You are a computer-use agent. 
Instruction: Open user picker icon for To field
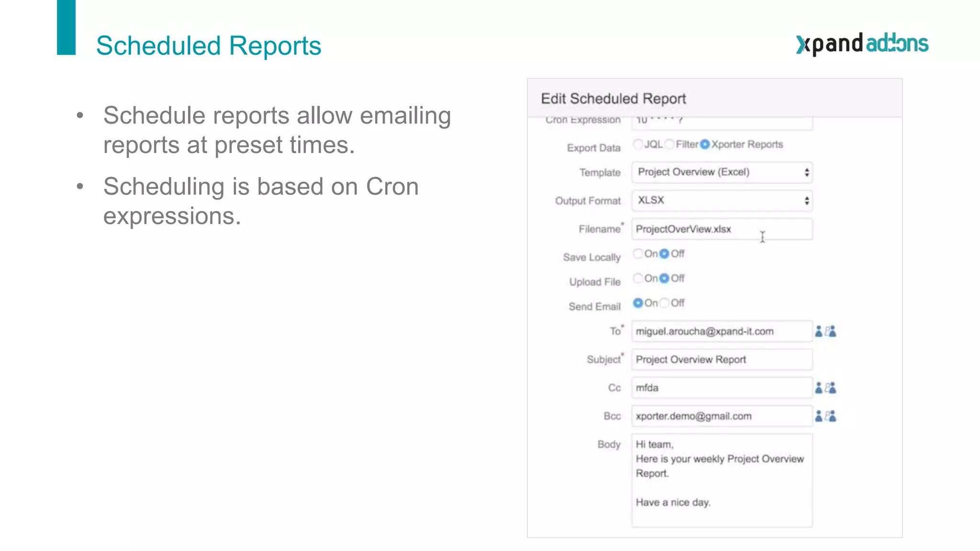[819, 331]
